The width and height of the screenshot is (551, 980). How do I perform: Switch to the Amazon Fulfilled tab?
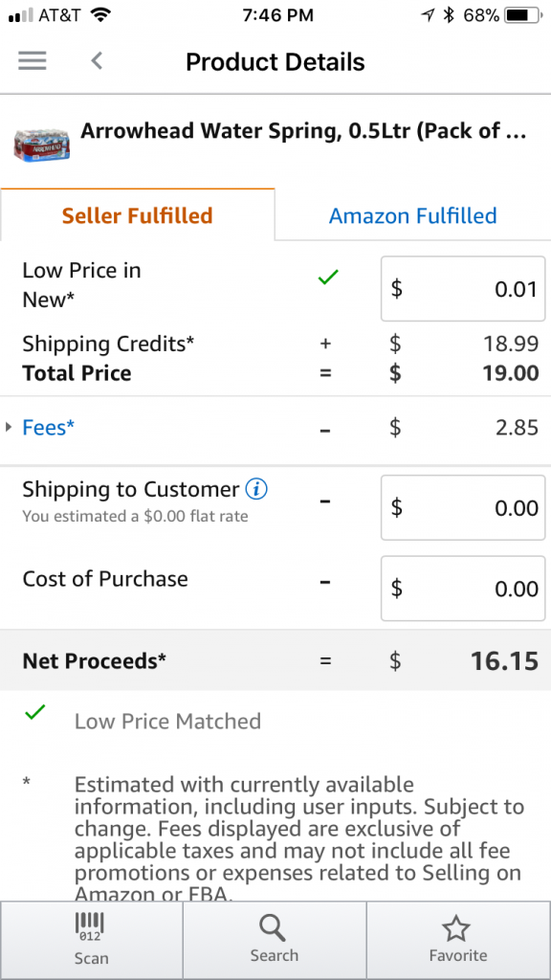coord(413,215)
